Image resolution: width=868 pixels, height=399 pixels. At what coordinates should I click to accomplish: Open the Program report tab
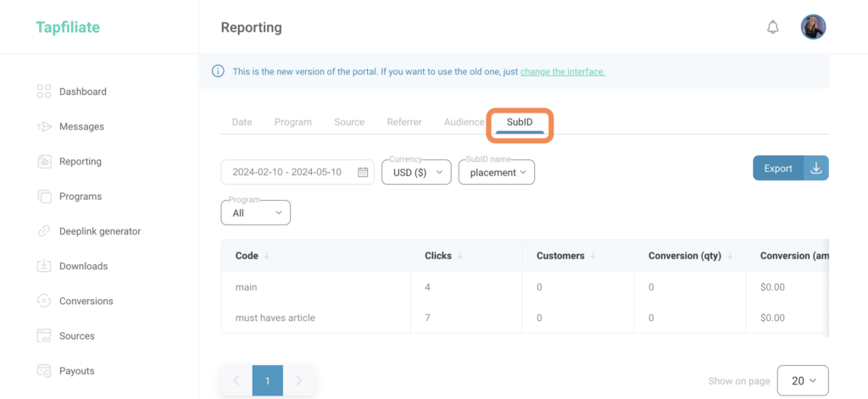tap(292, 122)
